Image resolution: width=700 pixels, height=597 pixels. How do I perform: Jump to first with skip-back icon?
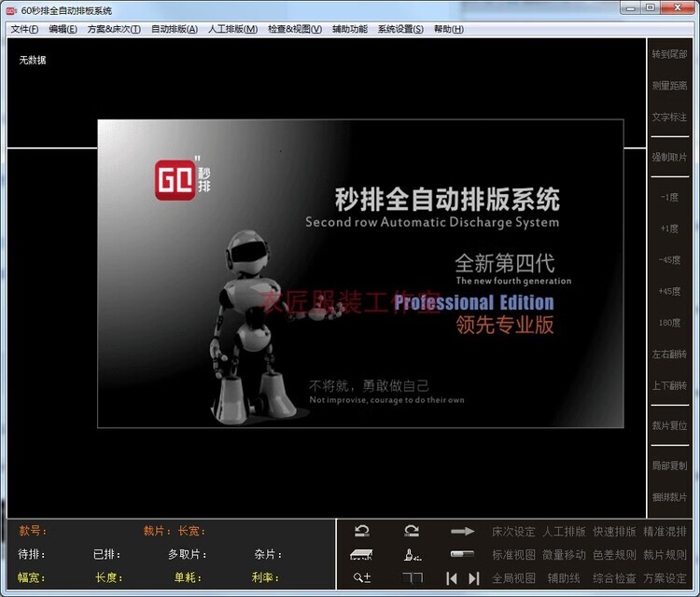[452, 578]
